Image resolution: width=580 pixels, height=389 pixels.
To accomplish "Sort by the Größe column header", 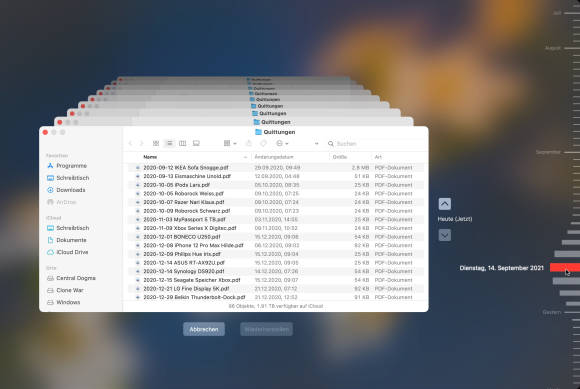I will click(x=340, y=157).
